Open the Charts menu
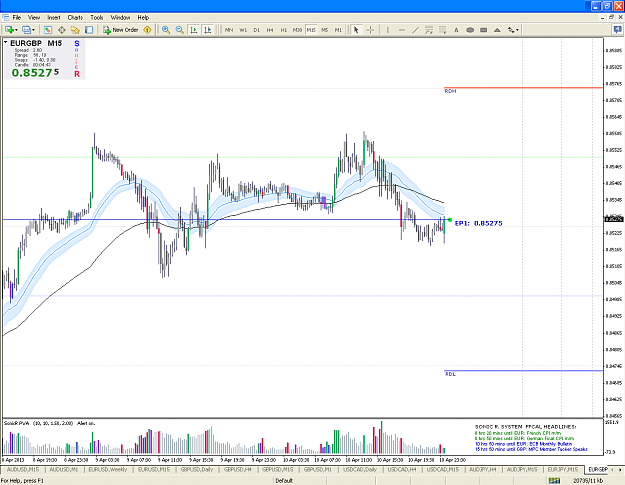The image size is (625, 485). tap(75, 18)
